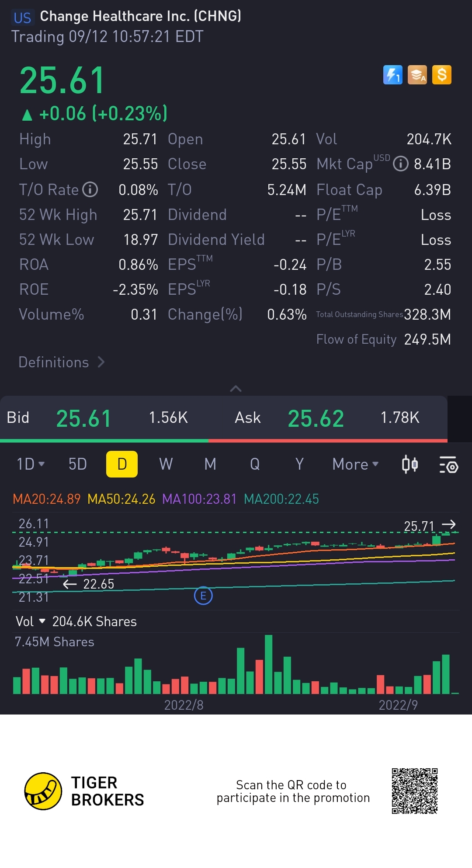This screenshot has height=868, width=472.
Task: Tap the 204.6K Shares volume label
Action: coord(94,621)
